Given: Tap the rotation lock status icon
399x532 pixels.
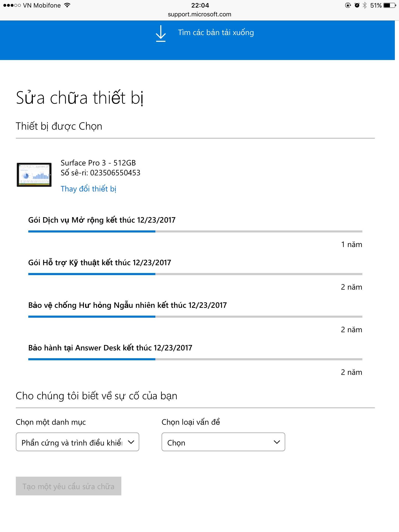Looking at the screenshot, I should (x=348, y=5).
